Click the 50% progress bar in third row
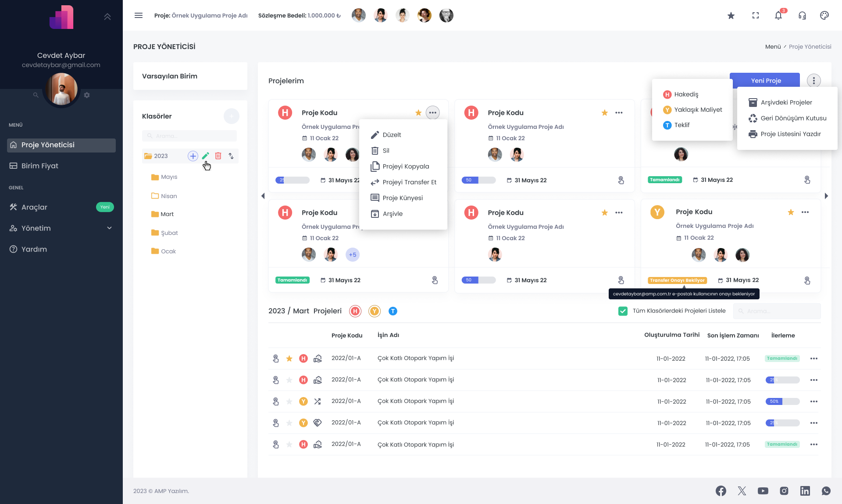Viewport: 842px width, 504px height. [783, 401]
